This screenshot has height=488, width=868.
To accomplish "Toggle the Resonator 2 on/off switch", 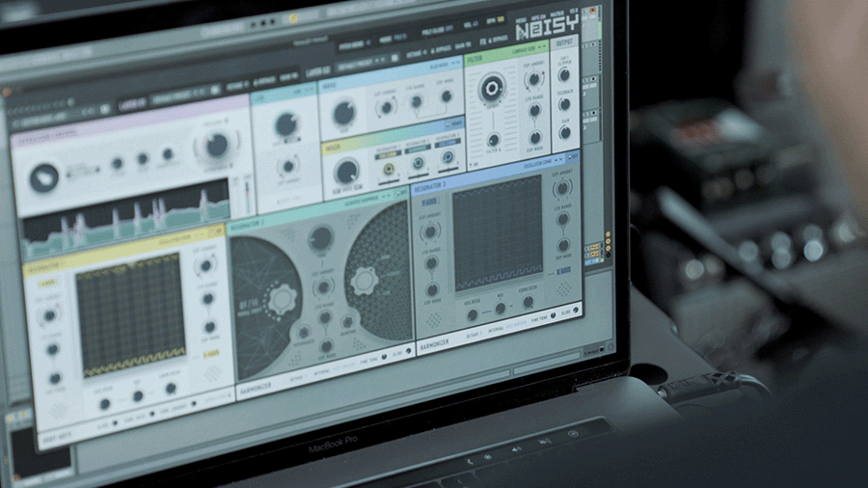I will 401,193.
